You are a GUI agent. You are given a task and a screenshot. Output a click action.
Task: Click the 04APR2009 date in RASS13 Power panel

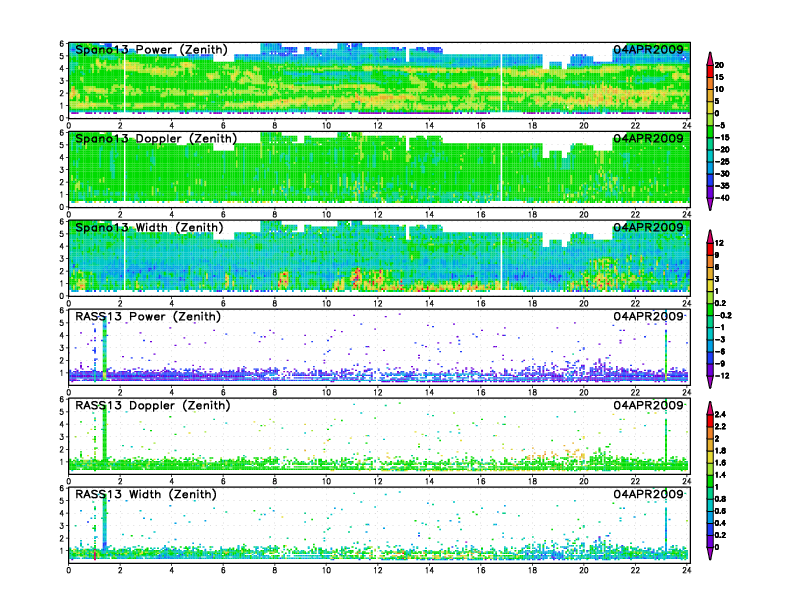click(x=648, y=317)
